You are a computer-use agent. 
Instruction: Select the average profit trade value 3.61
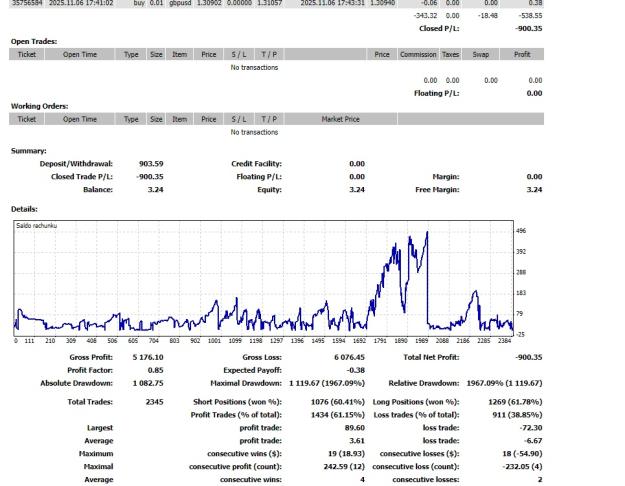(x=357, y=441)
